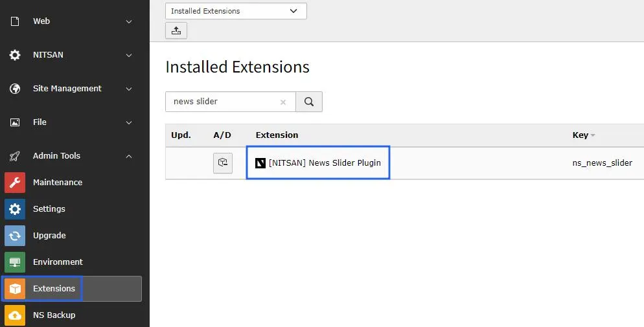Select the Site Management menu label
This screenshot has height=327, width=644.
tap(67, 89)
